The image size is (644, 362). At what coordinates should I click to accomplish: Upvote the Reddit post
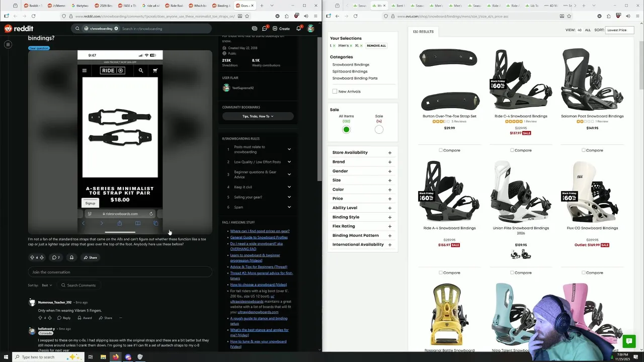[x=32, y=257]
